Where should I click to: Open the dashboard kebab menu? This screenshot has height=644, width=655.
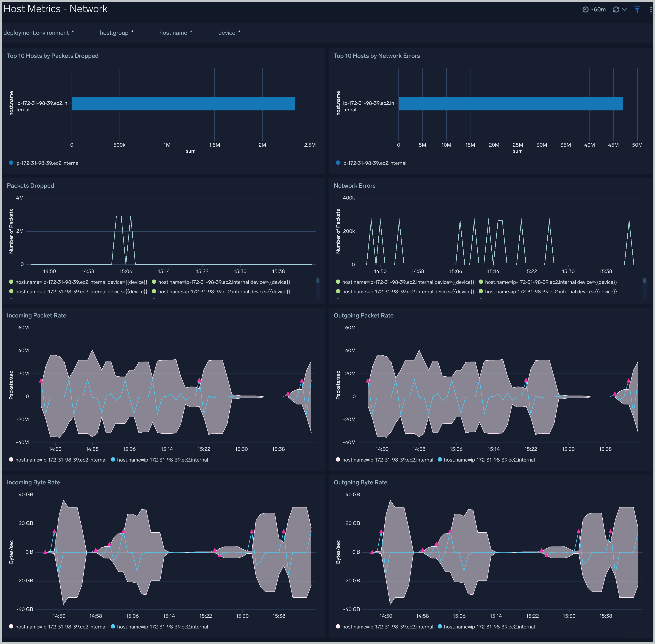tap(651, 9)
